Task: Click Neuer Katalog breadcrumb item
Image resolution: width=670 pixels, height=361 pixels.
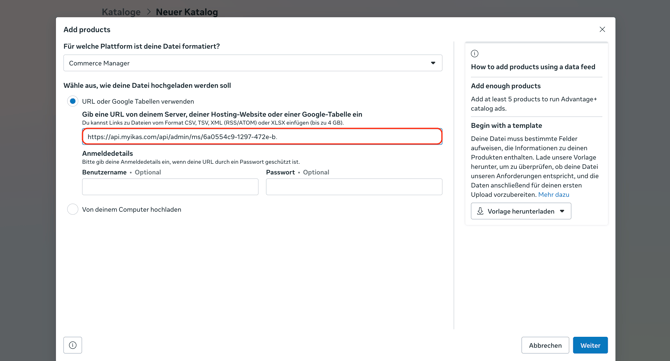Action: (187, 12)
